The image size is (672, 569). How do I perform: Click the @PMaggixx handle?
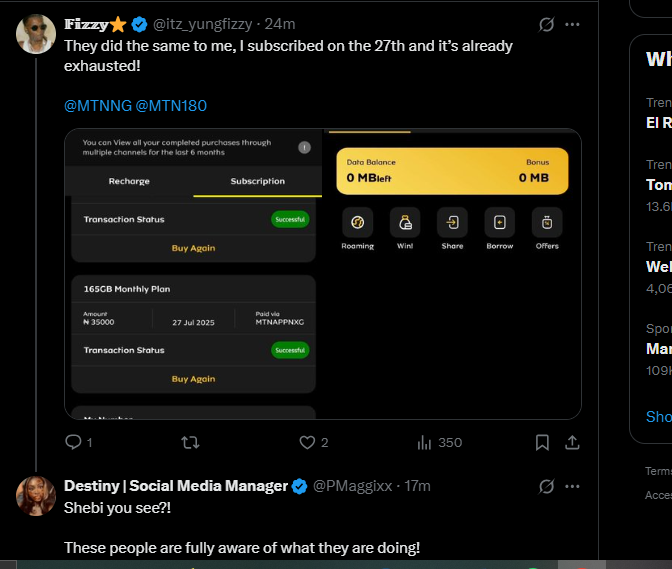pyautogui.click(x=353, y=486)
